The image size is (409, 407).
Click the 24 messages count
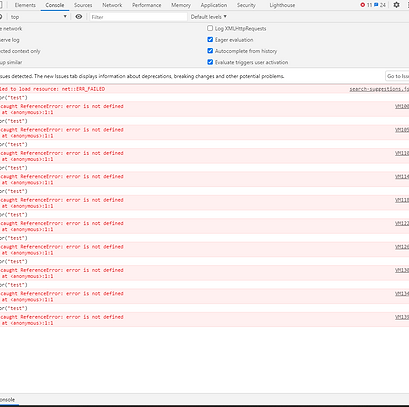383,5
